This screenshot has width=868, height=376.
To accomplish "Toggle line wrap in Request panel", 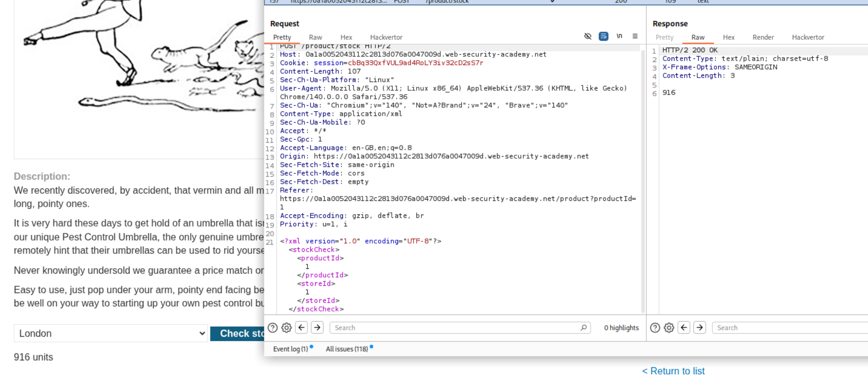I will coord(603,36).
